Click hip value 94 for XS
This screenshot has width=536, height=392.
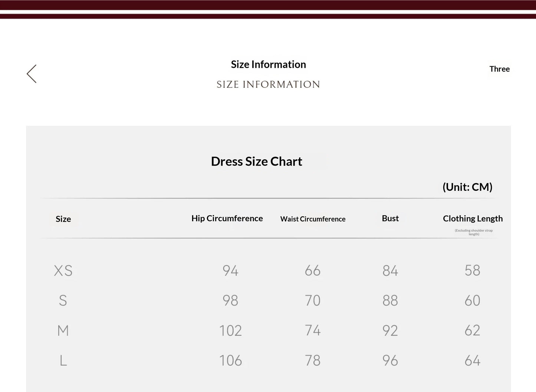pyautogui.click(x=230, y=270)
